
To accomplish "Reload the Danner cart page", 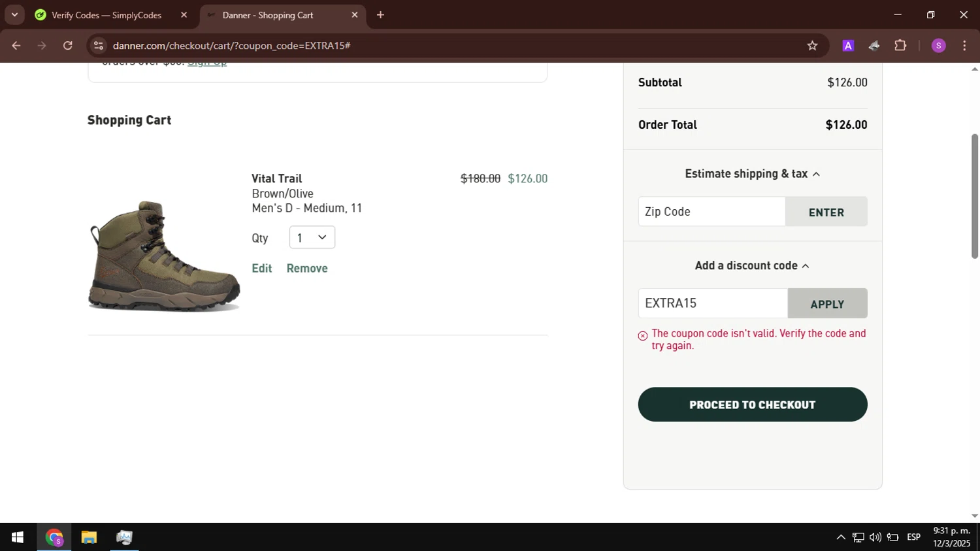I will pyautogui.click(x=68, y=46).
